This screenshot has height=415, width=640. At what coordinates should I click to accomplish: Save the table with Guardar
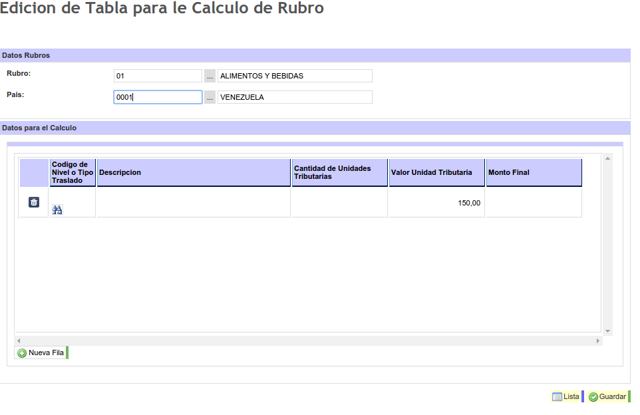click(607, 397)
